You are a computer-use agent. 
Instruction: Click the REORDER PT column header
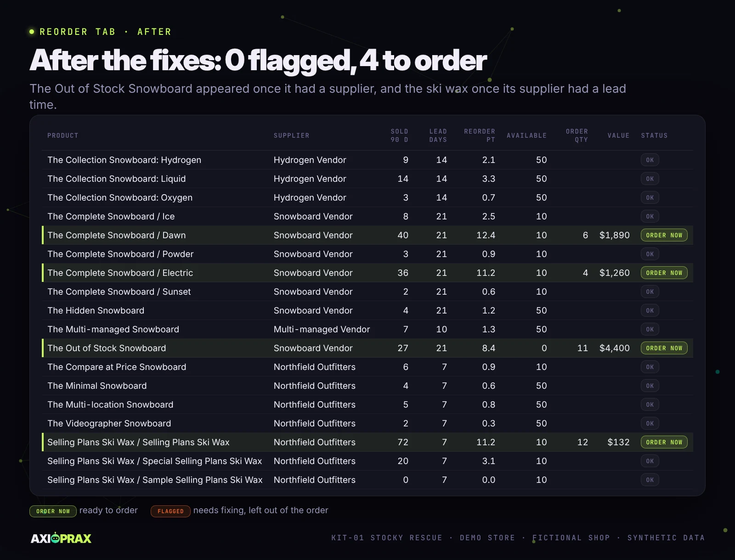pyautogui.click(x=480, y=135)
